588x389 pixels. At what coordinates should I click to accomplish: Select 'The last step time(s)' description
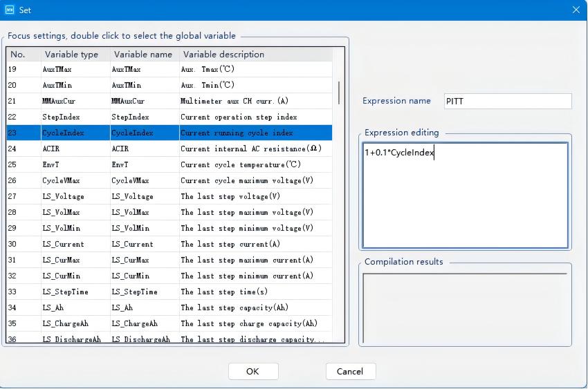coord(256,292)
